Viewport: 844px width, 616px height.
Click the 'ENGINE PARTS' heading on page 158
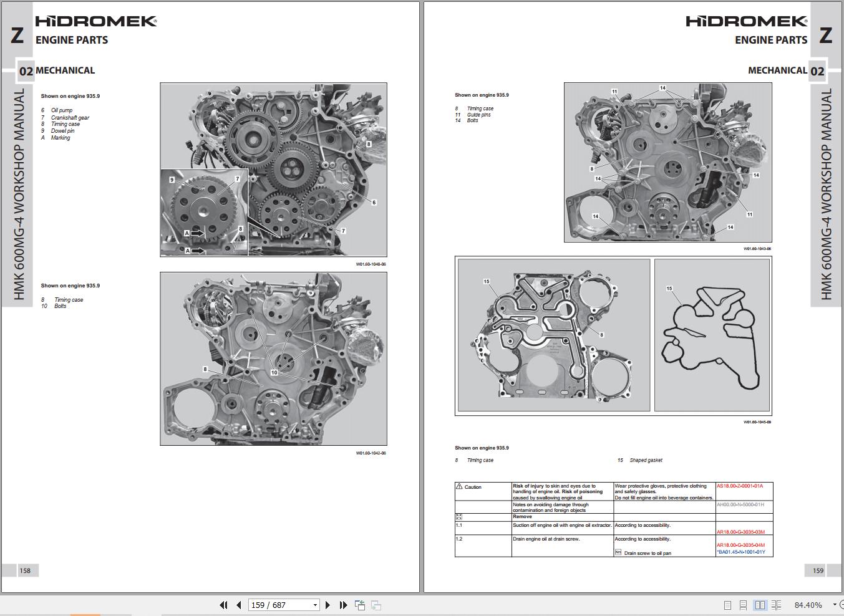coord(72,40)
